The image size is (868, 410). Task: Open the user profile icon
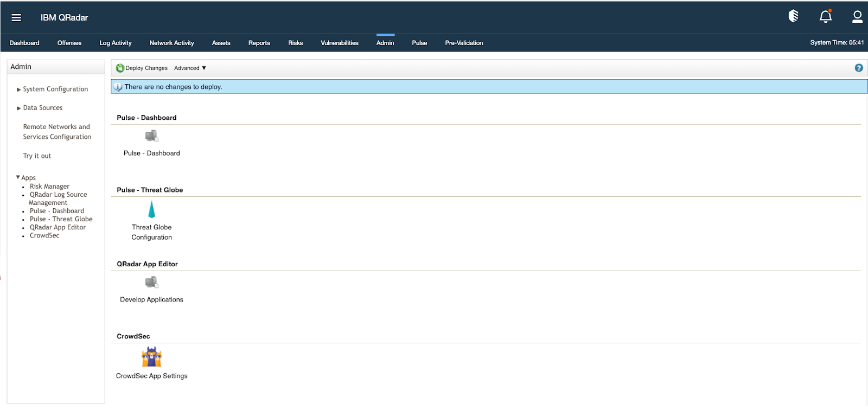[x=857, y=17]
